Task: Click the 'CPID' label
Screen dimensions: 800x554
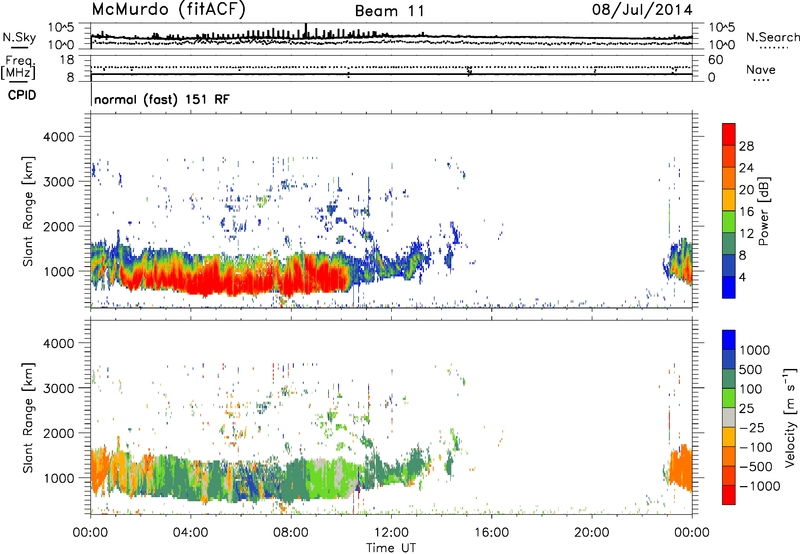Action: click(x=22, y=95)
